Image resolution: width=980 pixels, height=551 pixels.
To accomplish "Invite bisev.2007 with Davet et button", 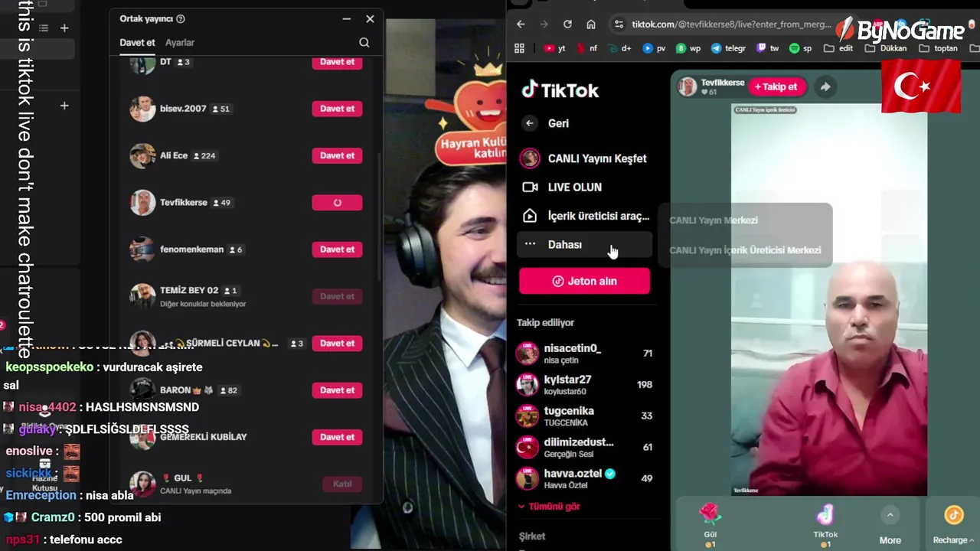I will click(x=337, y=109).
